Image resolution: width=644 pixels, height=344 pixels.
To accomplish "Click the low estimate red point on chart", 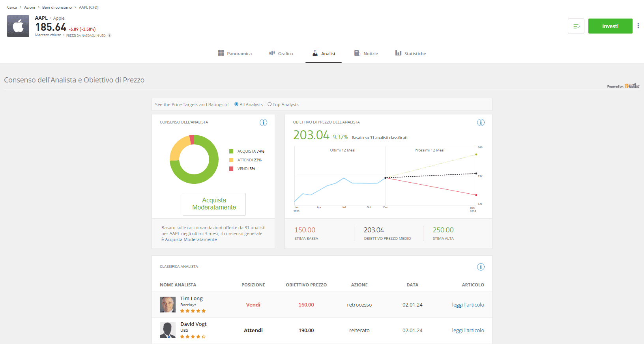I will (476, 195).
